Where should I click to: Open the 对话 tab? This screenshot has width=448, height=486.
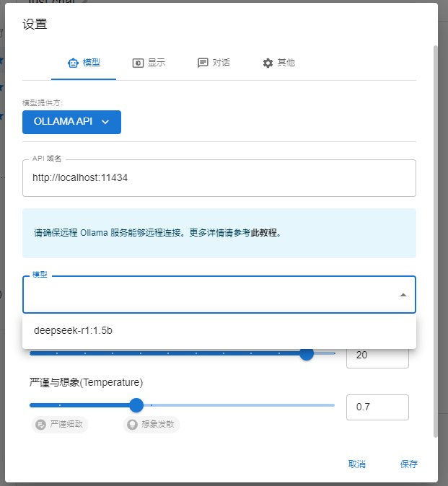click(214, 63)
